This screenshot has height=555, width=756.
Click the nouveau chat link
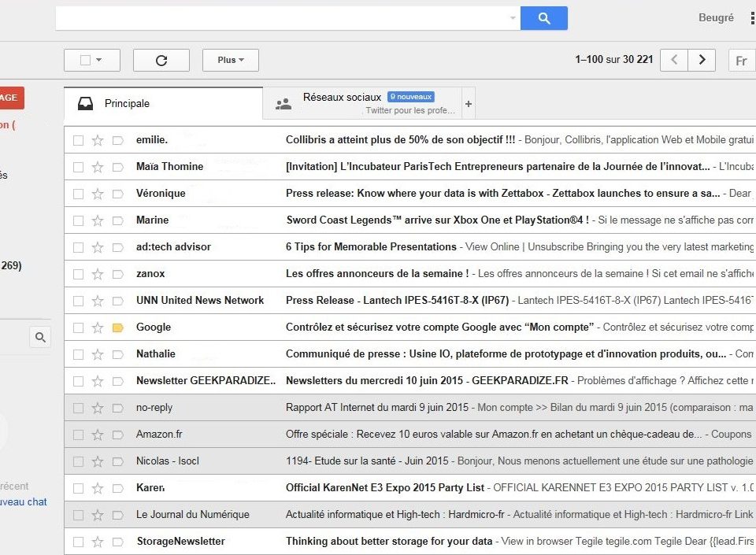pyautogui.click(x=24, y=502)
